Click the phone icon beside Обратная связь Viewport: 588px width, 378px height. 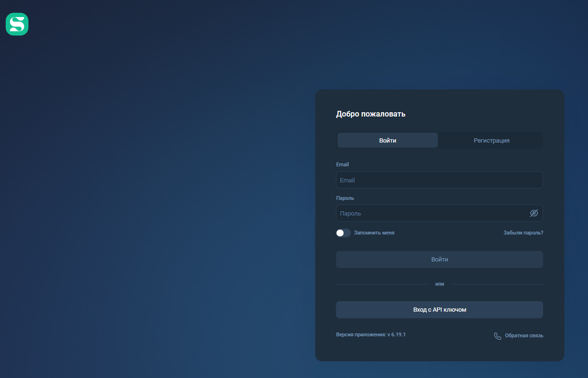(497, 336)
